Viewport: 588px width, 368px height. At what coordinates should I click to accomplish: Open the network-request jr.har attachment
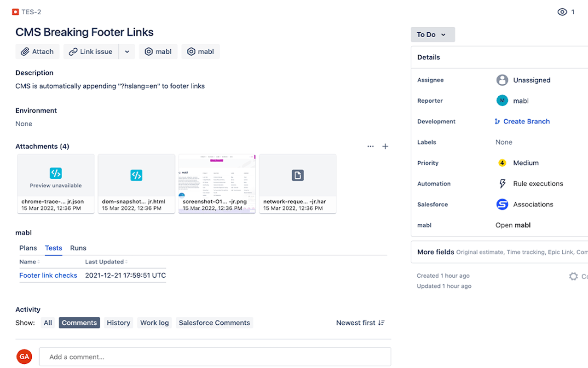(298, 184)
